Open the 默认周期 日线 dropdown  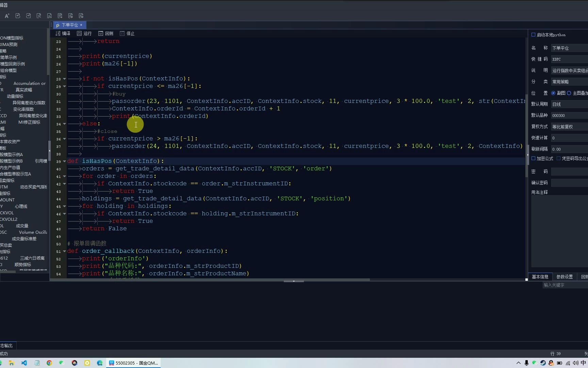pyautogui.click(x=569, y=104)
